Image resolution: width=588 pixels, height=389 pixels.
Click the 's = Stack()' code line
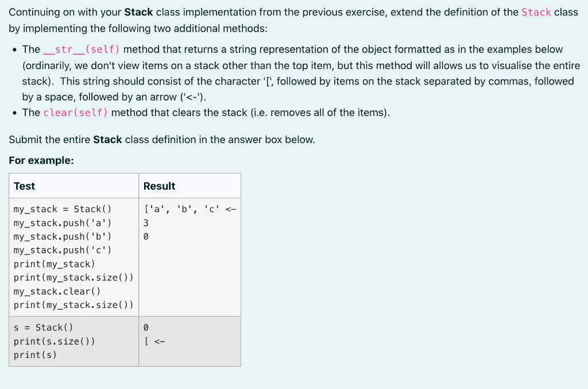44,328
